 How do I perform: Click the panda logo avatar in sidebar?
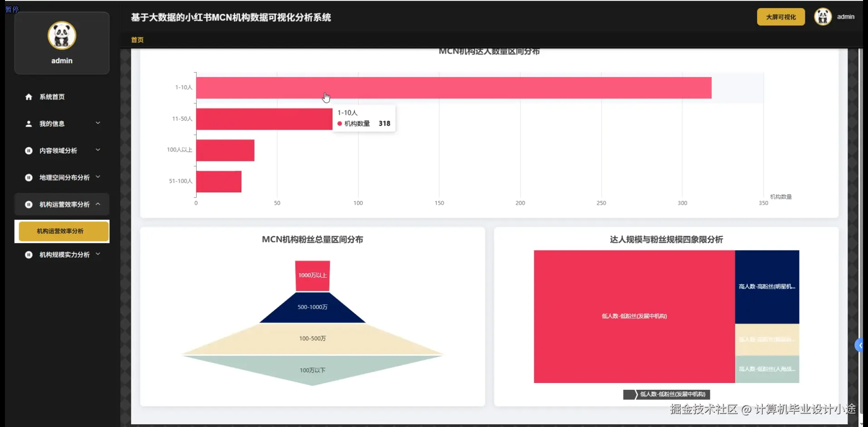coord(62,35)
